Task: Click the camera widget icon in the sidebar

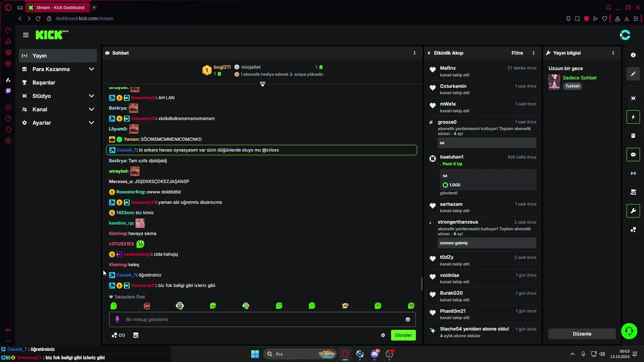Action: click(633, 192)
